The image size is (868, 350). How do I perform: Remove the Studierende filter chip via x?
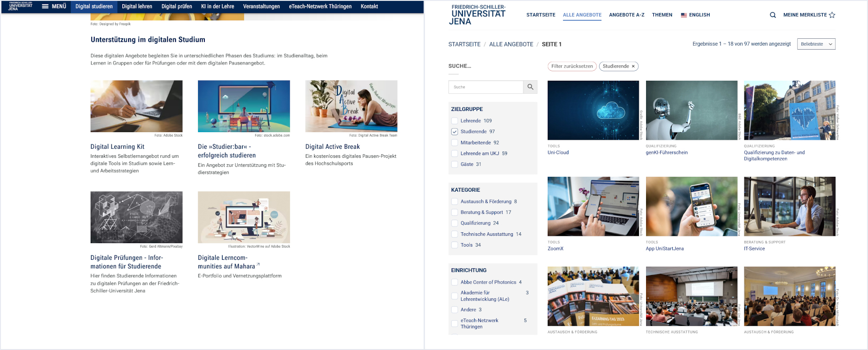[x=633, y=66]
